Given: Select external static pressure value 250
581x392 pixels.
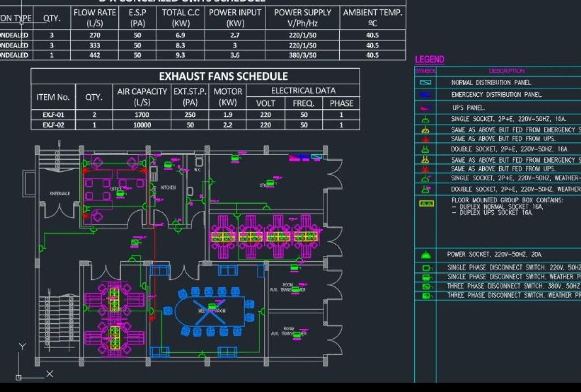Looking at the screenshot, I should pos(190,115).
